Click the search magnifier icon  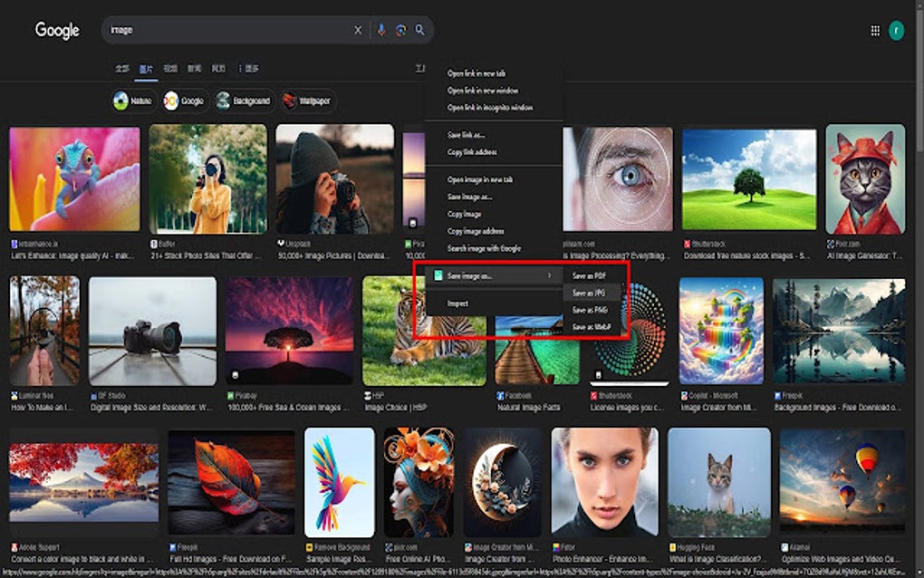[x=419, y=30]
